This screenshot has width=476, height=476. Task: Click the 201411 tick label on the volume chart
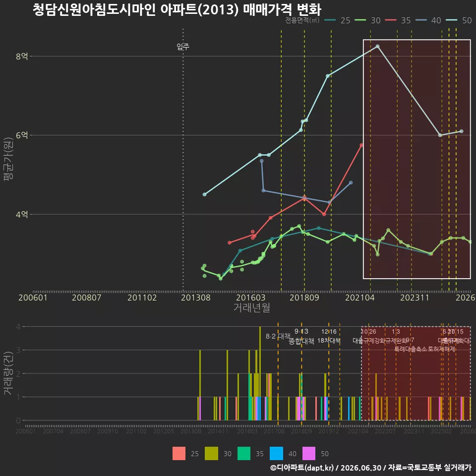pyautogui.click(x=218, y=431)
